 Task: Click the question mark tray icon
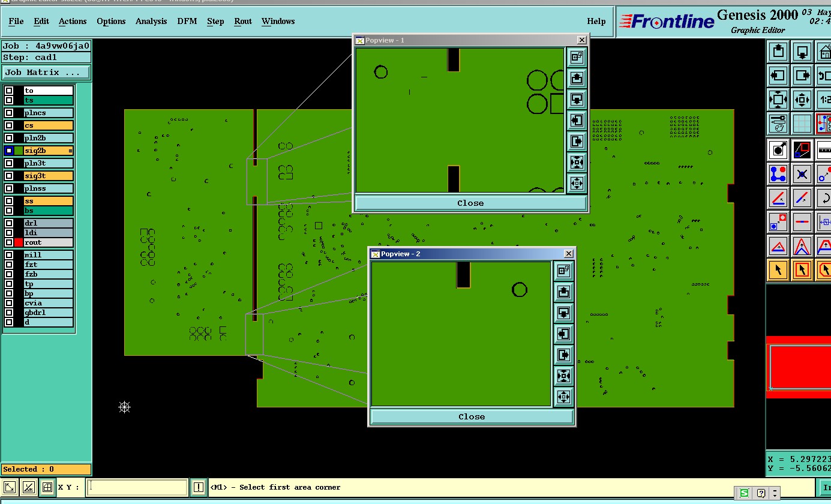click(x=761, y=493)
